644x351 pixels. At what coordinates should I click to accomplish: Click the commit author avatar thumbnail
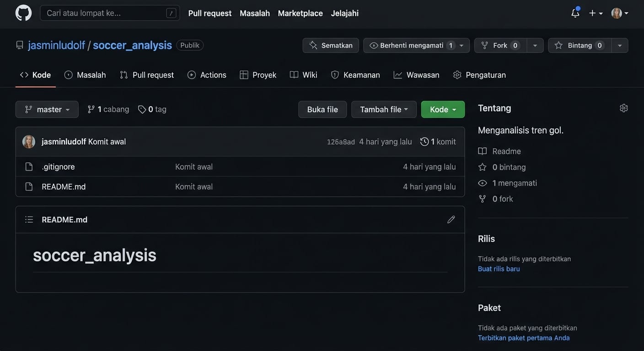pos(29,142)
